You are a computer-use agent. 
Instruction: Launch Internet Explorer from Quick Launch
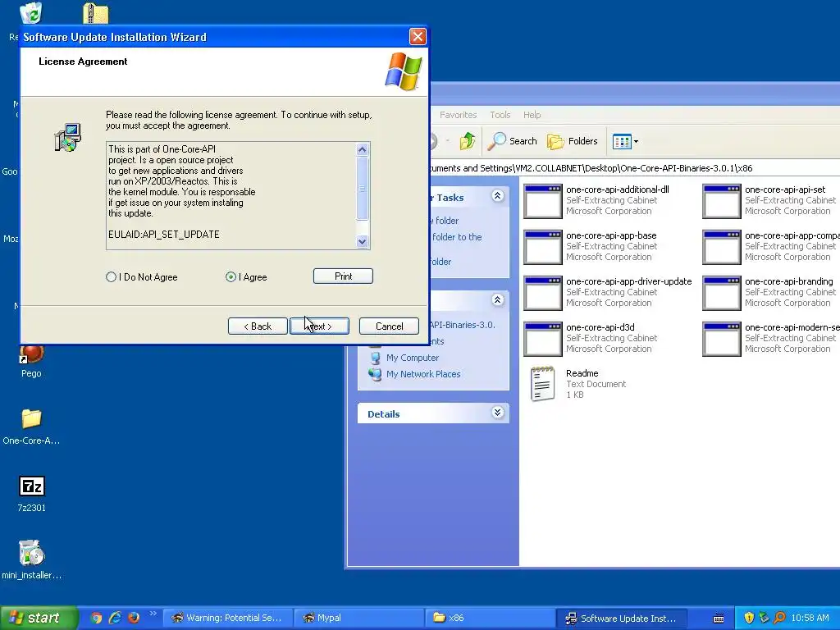tap(115, 618)
